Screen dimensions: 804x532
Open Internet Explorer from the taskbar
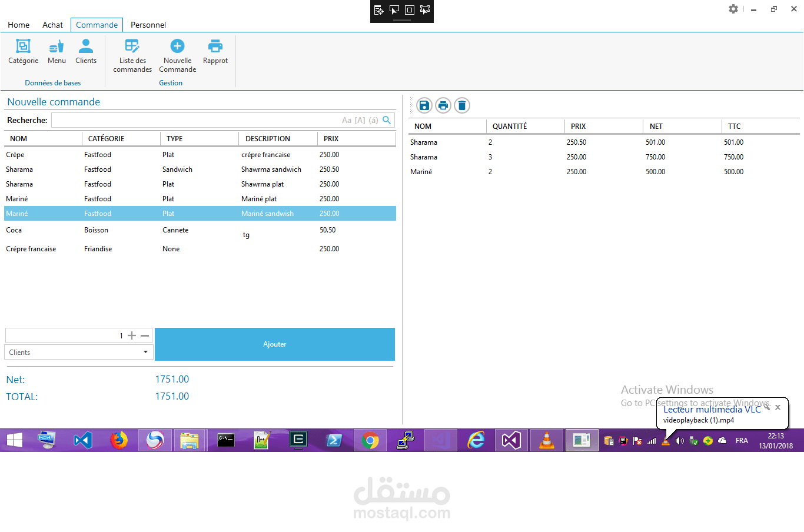click(476, 440)
